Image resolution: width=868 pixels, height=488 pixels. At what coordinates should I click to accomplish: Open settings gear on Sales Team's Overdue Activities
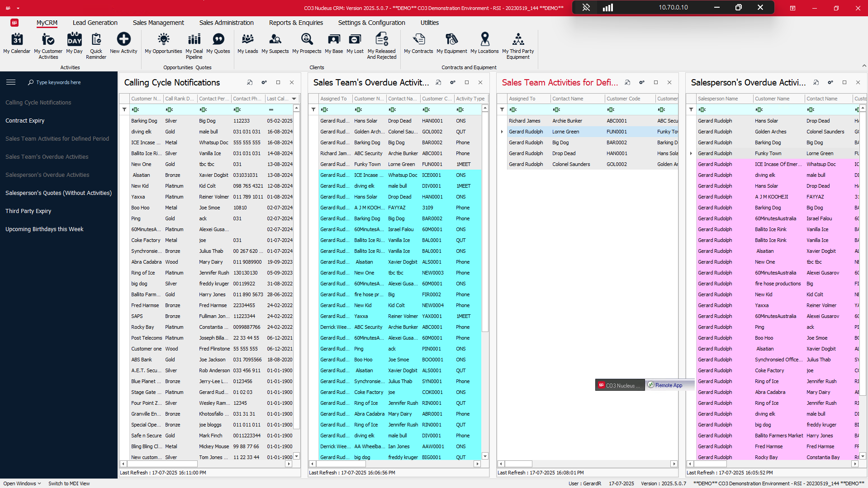pyautogui.click(x=453, y=82)
